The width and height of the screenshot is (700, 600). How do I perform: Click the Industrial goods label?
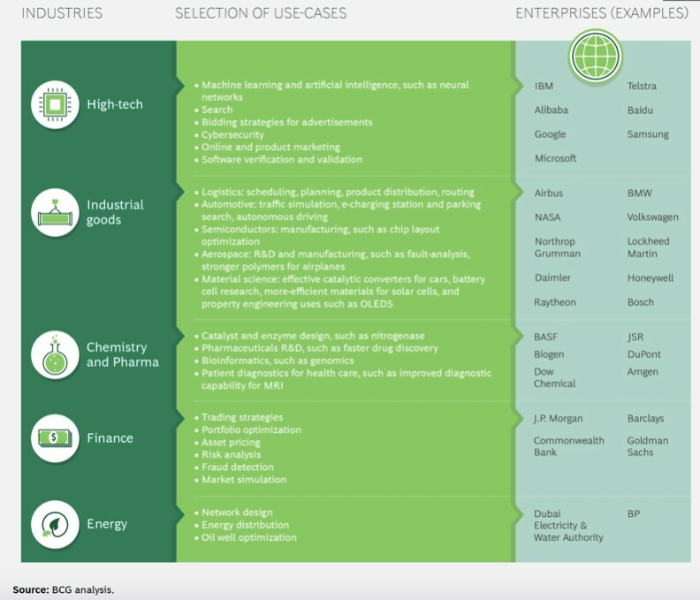tap(115, 212)
